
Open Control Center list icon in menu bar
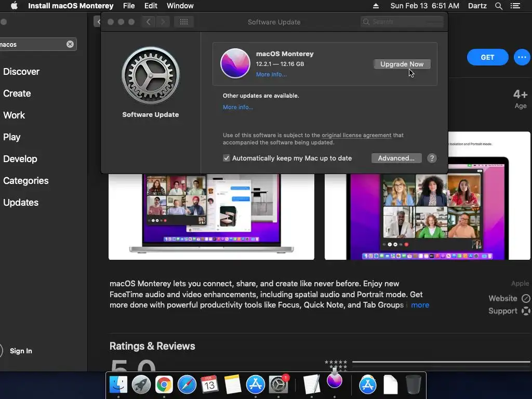[515, 6]
